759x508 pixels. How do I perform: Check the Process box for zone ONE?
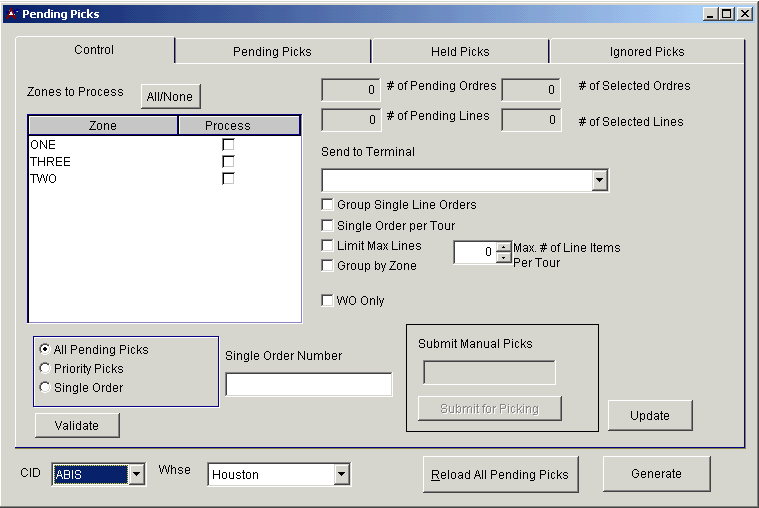click(228, 144)
